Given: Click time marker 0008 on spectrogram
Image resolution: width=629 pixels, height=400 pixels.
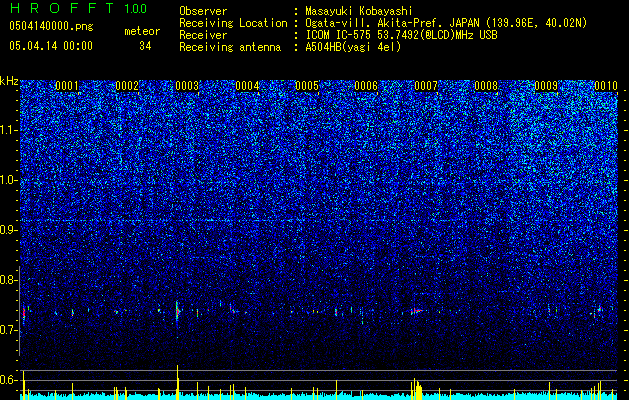Looking at the screenshot, I should tap(486, 86).
